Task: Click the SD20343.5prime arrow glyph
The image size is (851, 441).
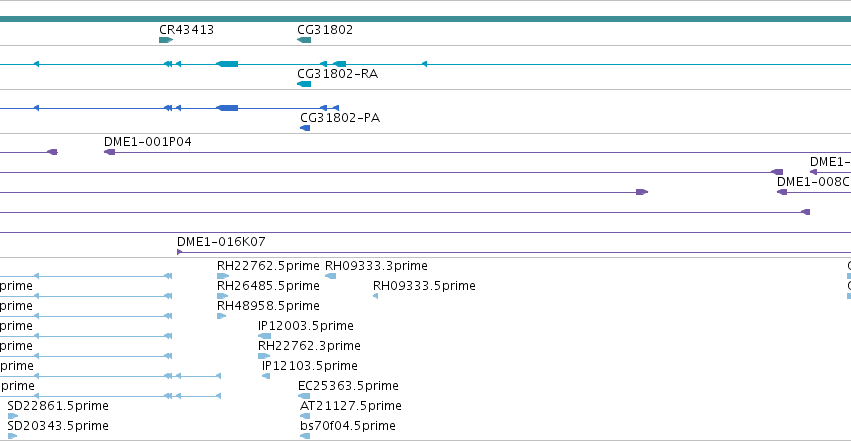Action: tap(12, 436)
